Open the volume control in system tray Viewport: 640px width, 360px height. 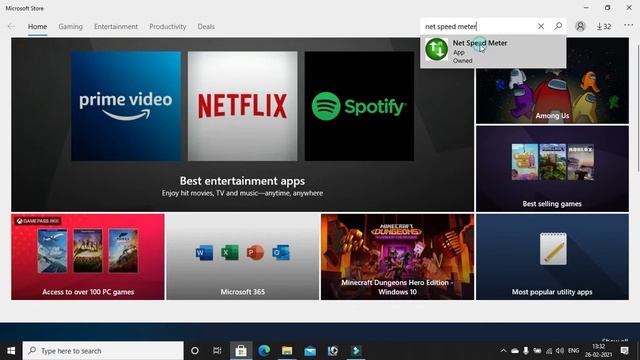[x=560, y=351]
